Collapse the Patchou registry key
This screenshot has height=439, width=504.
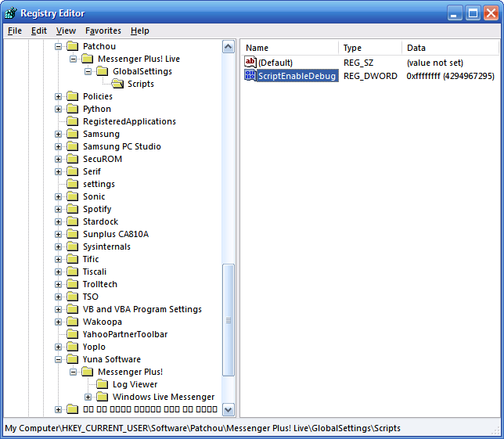pyautogui.click(x=59, y=46)
